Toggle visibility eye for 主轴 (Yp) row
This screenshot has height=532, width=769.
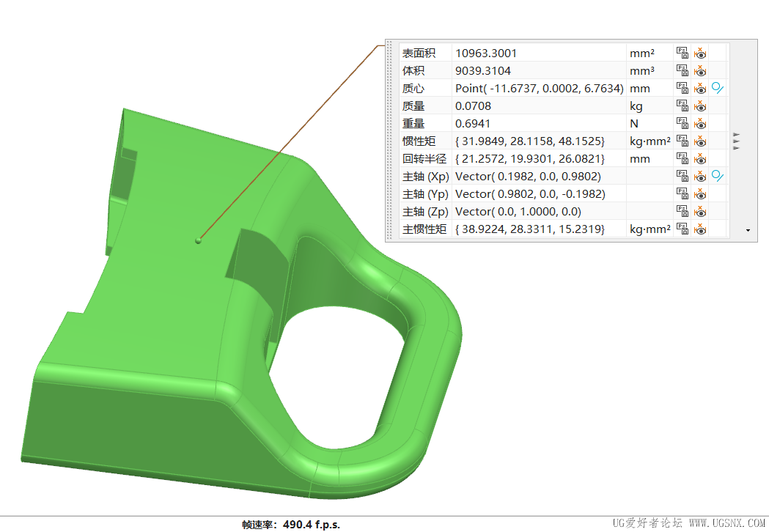click(700, 193)
